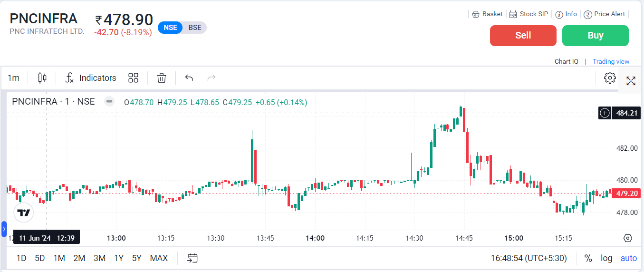Click the ₹478.90 current price
This screenshot has height=272, width=644.
(x=124, y=19)
